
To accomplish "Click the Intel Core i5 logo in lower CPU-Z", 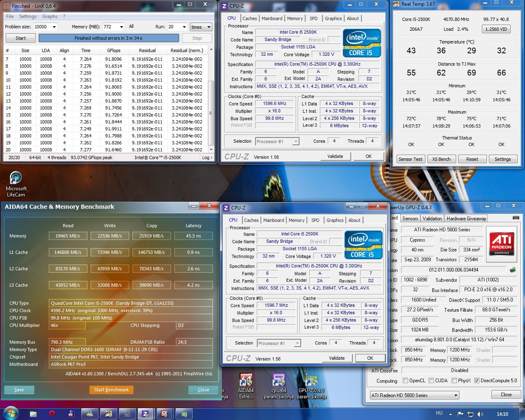I will (x=363, y=245).
